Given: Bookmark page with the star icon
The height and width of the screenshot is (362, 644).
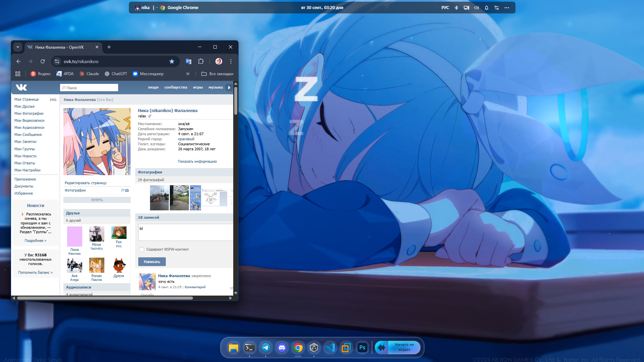Looking at the screenshot, I should click(x=172, y=61).
